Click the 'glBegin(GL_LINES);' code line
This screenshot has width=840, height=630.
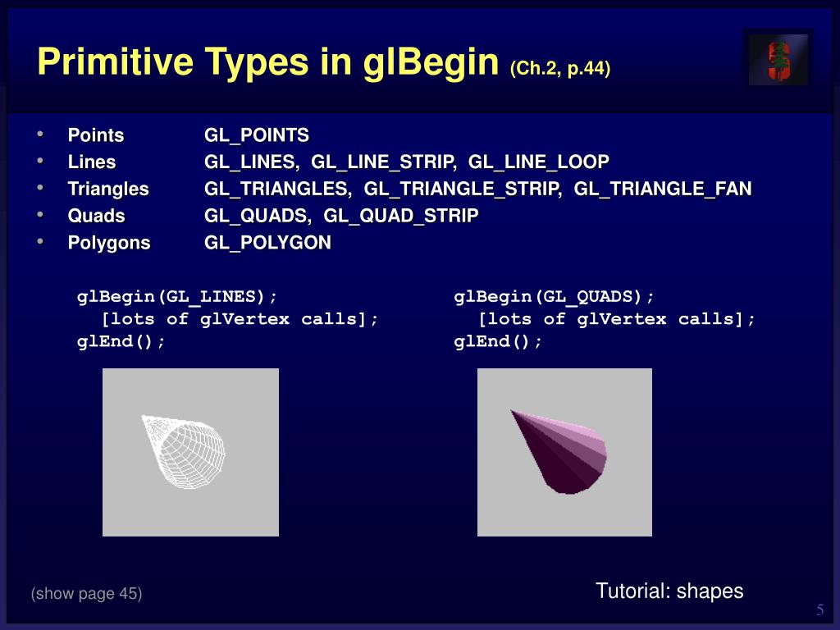[177, 297]
